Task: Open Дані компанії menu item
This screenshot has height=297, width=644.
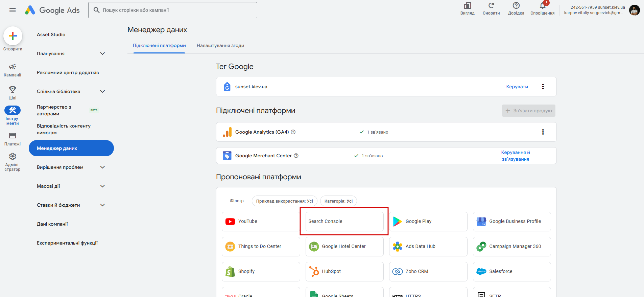Action: click(52, 224)
